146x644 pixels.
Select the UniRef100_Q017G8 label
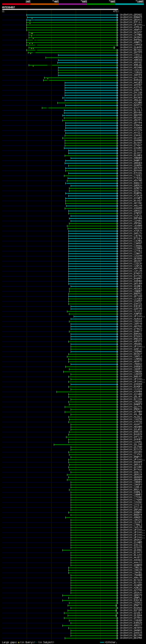coord(131,77)
